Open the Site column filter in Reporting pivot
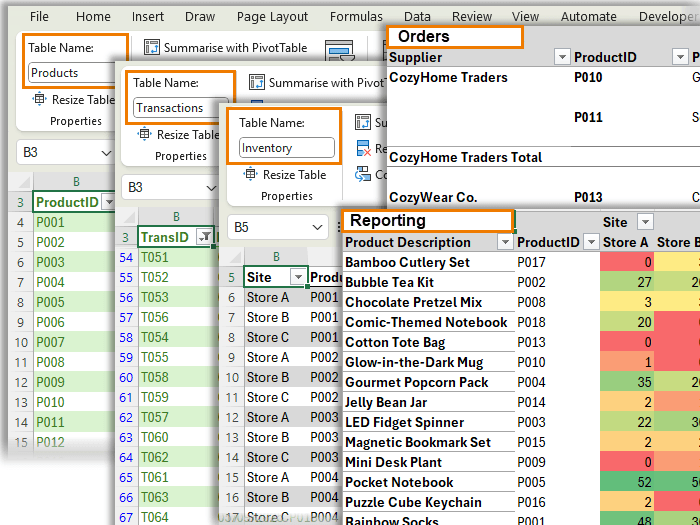The image size is (700, 525). tap(645, 222)
